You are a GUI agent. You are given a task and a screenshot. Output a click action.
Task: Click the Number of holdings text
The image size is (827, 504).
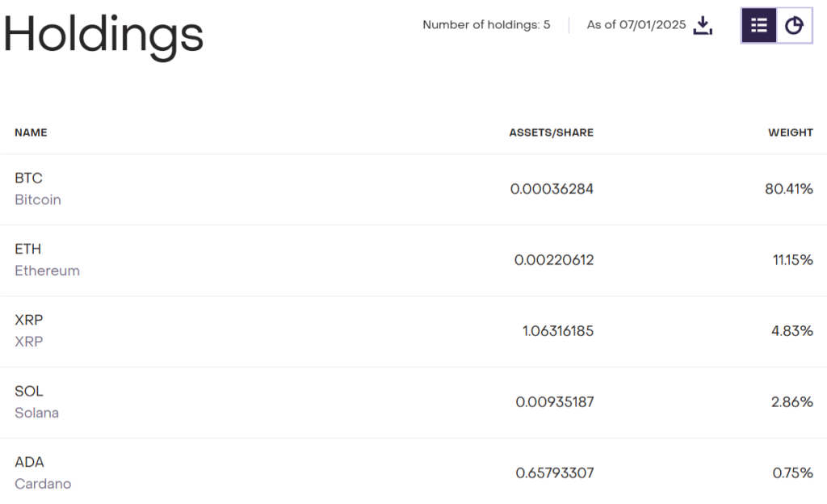point(486,25)
